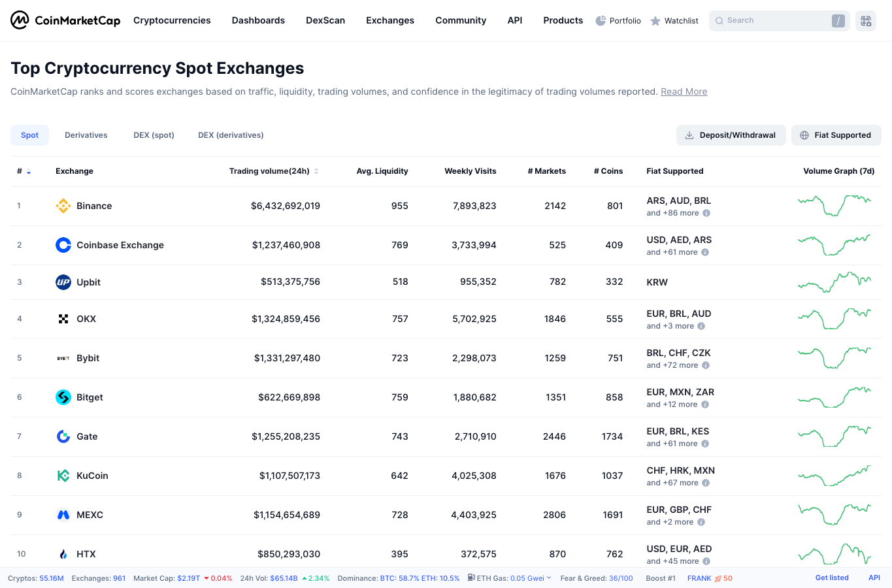This screenshot has width=892, height=588.
Task: Sort table by rank number column
Action: coord(24,171)
